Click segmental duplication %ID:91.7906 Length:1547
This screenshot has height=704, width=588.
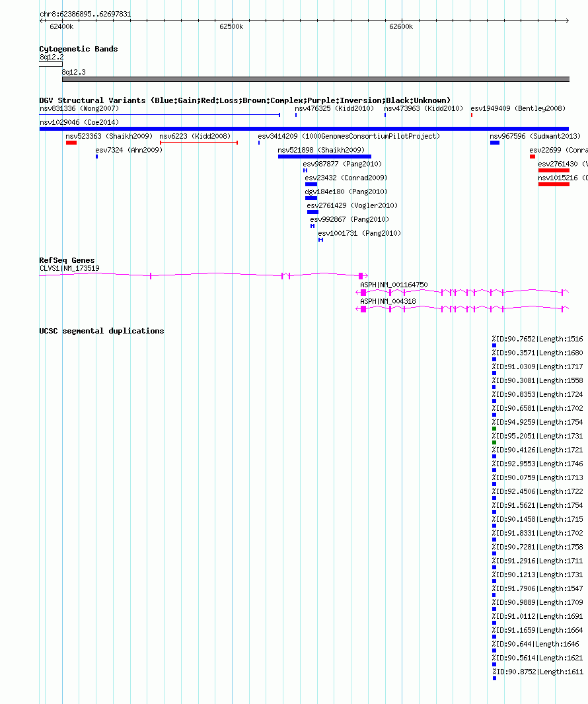tap(537, 589)
